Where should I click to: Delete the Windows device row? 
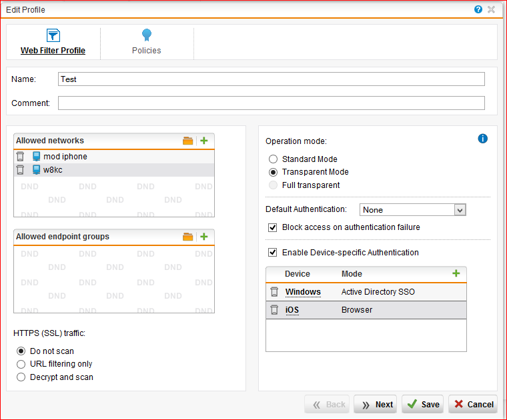click(274, 292)
